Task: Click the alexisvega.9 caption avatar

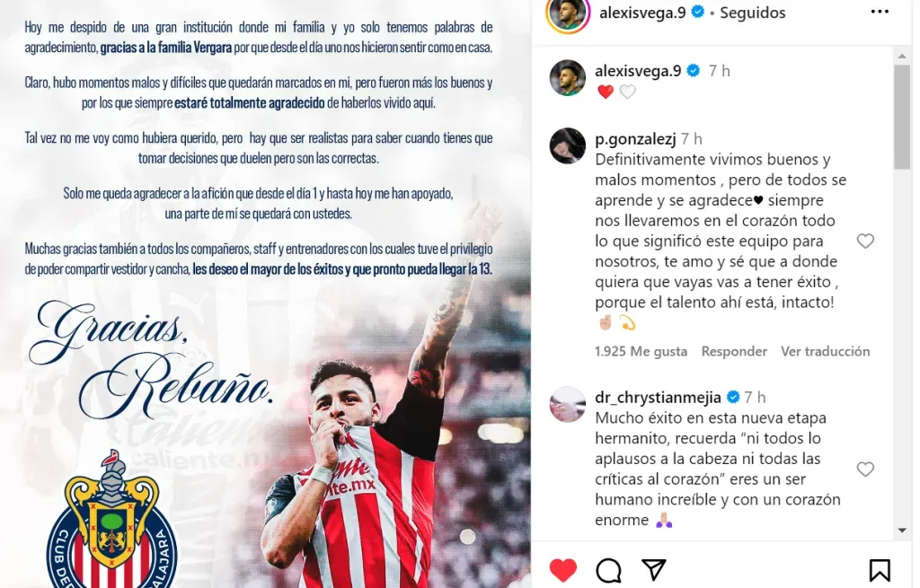Action: coord(568,77)
